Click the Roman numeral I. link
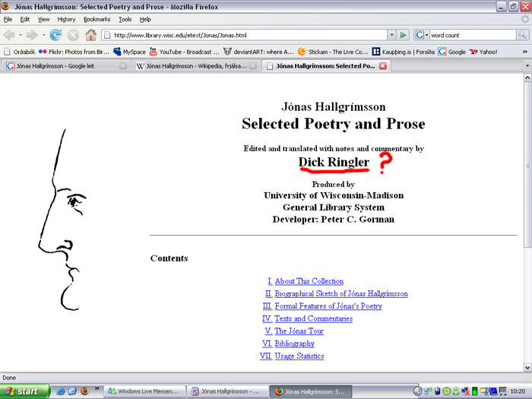Screen dimensions: 532x399 270,281
